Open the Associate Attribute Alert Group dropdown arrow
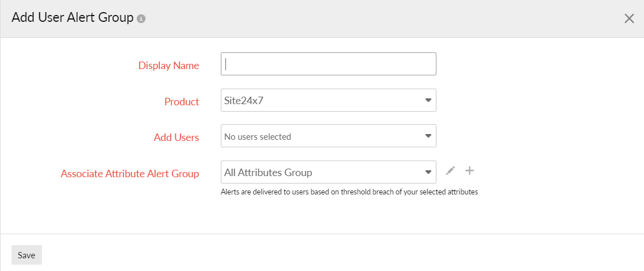This screenshot has height=271, width=644. click(428, 172)
